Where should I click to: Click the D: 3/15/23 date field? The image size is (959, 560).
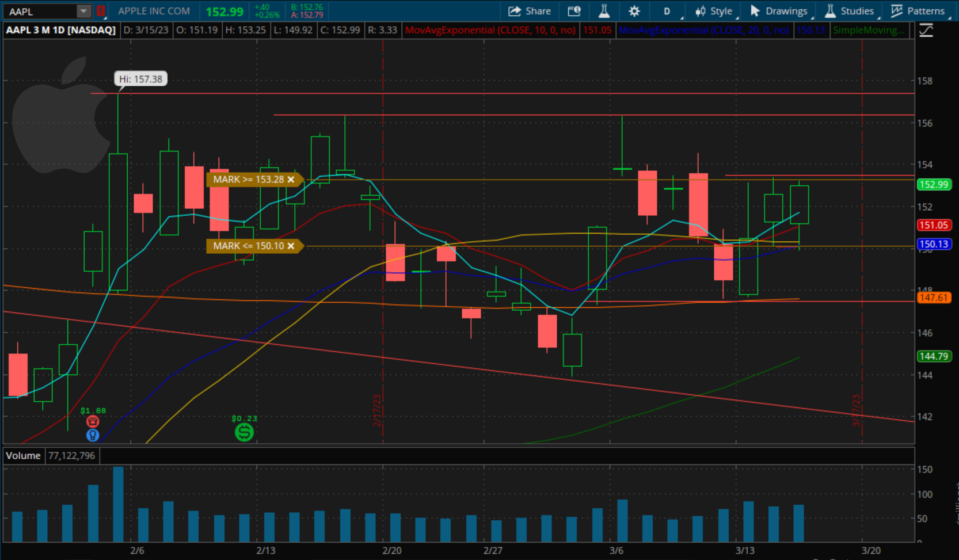pos(146,30)
